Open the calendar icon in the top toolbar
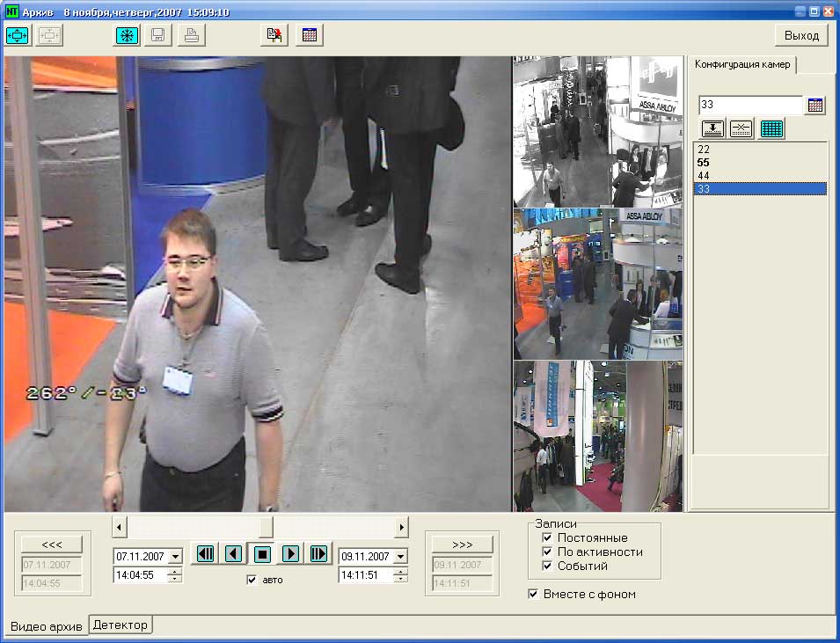 [310, 36]
